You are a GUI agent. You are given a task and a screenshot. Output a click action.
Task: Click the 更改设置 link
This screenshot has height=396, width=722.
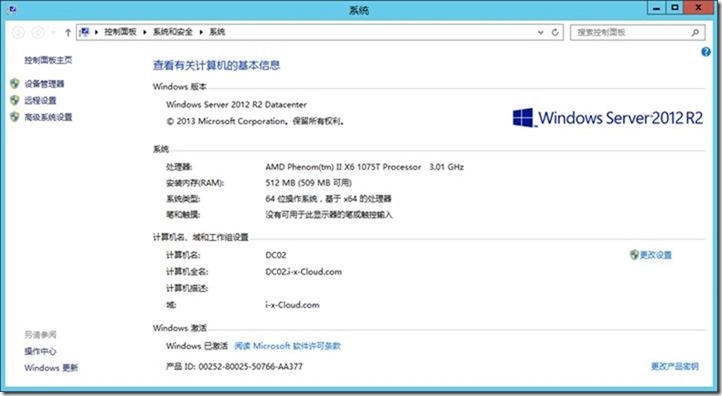[656, 255]
